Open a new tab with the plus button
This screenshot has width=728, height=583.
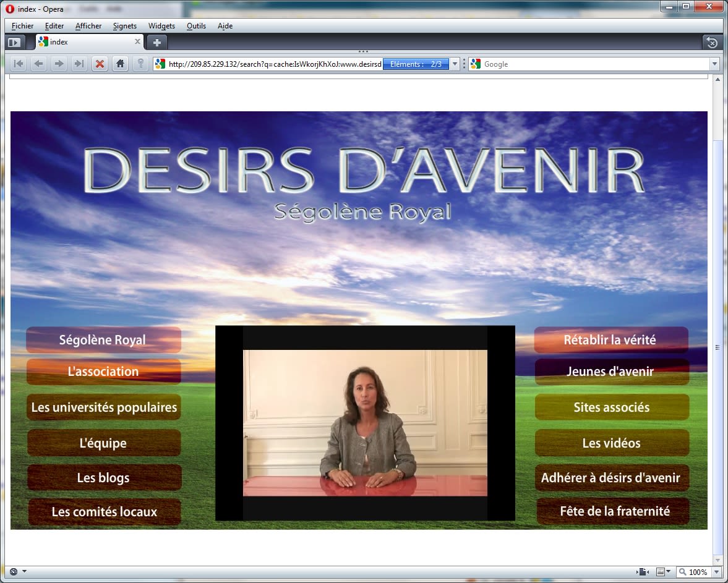tap(157, 43)
